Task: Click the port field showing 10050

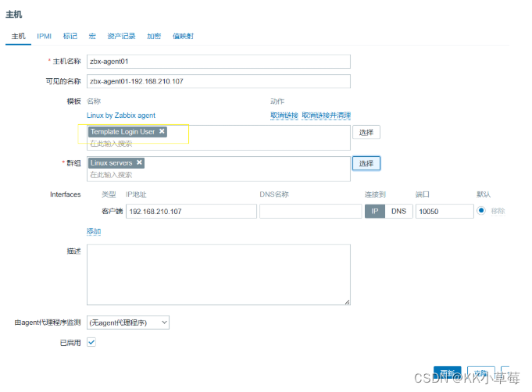Action: (x=445, y=212)
